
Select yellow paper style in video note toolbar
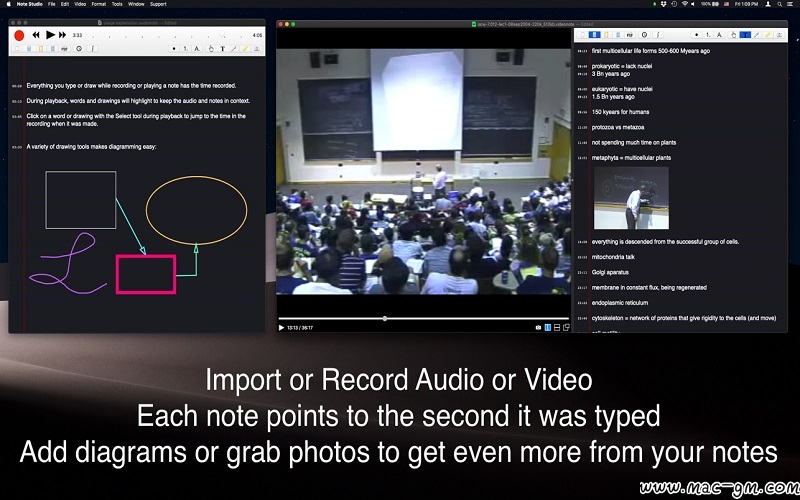click(606, 35)
